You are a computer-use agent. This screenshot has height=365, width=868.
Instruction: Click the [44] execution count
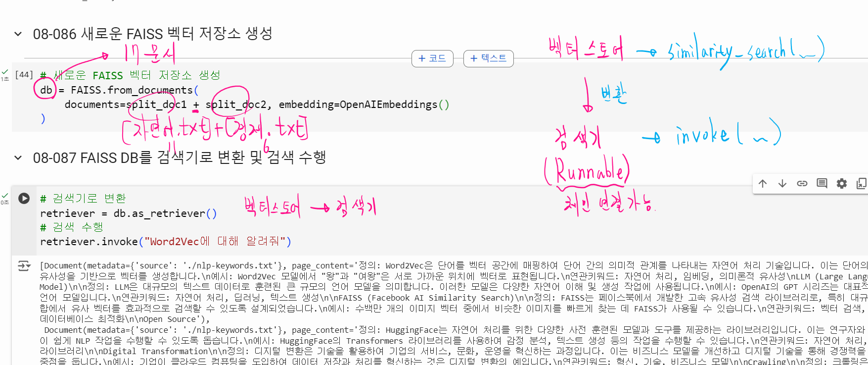(x=24, y=75)
